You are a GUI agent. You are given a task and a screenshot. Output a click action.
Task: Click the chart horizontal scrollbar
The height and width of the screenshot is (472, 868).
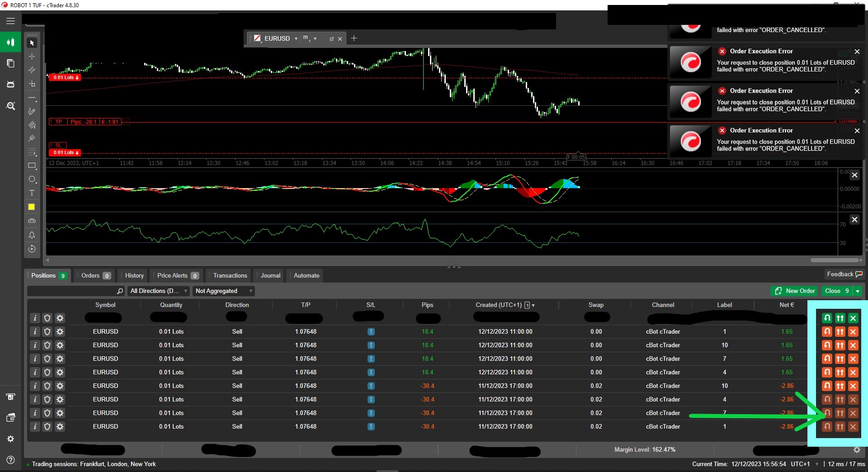pos(835,260)
